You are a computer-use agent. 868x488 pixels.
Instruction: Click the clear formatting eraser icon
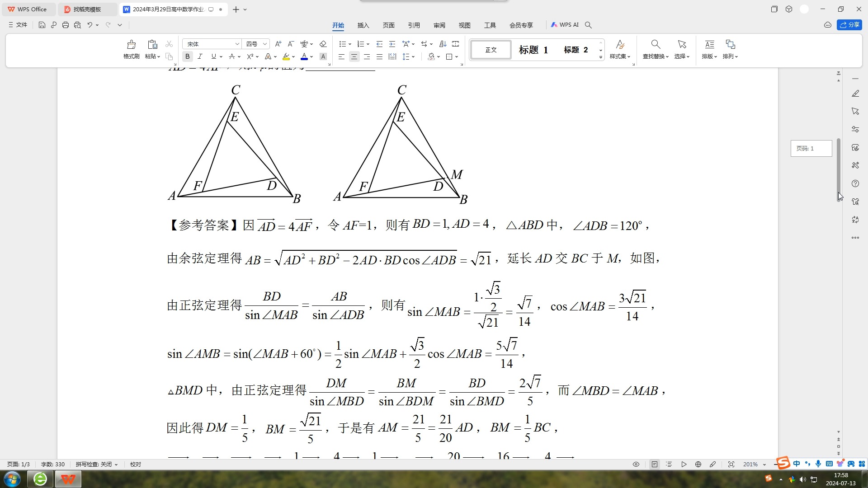click(323, 44)
